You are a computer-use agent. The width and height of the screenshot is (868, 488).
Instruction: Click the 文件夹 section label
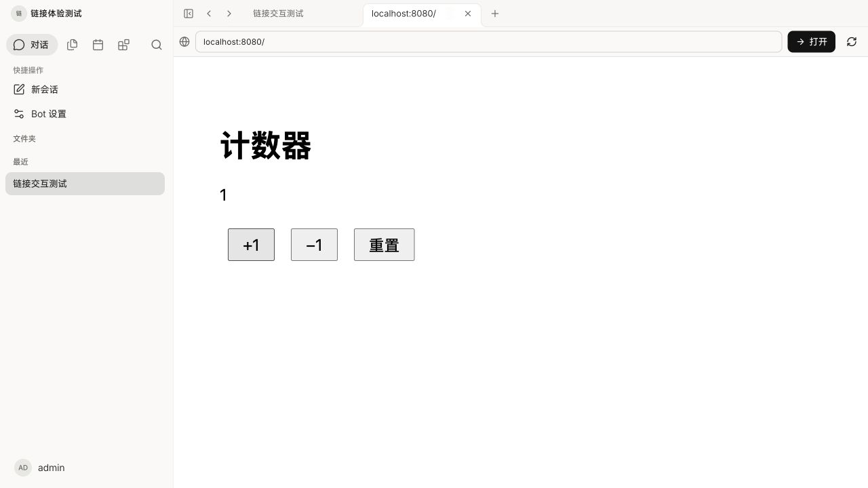[24, 139]
